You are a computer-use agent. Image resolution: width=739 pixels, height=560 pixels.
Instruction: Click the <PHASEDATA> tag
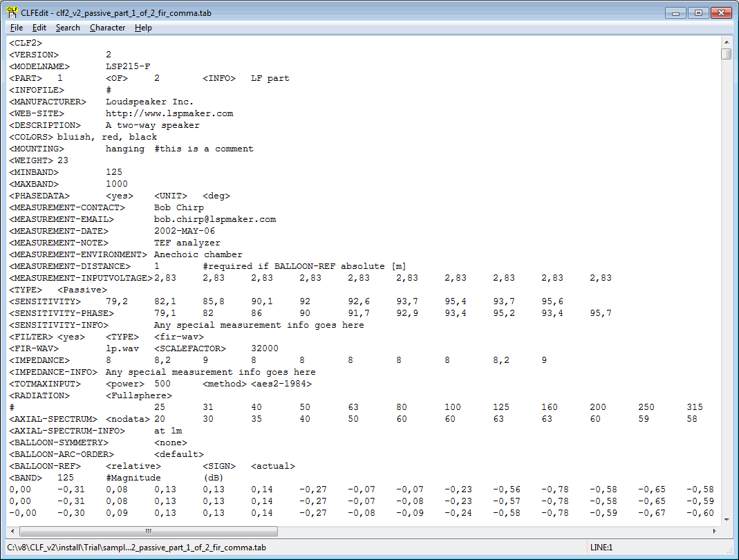(39, 196)
